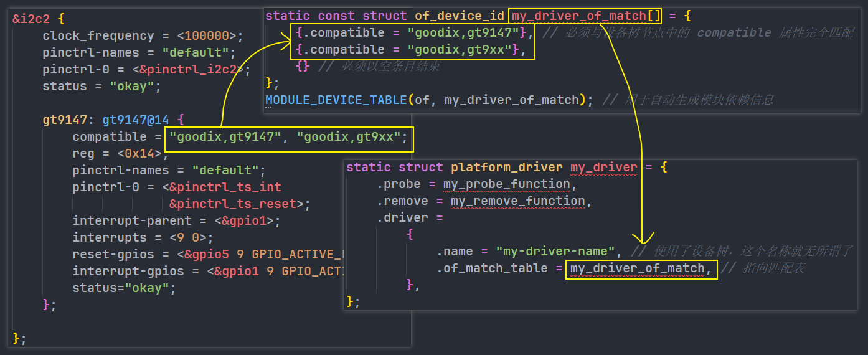Click the &pinctrl_i2c2 reference
The width and height of the screenshot is (868, 355).
(x=192, y=69)
